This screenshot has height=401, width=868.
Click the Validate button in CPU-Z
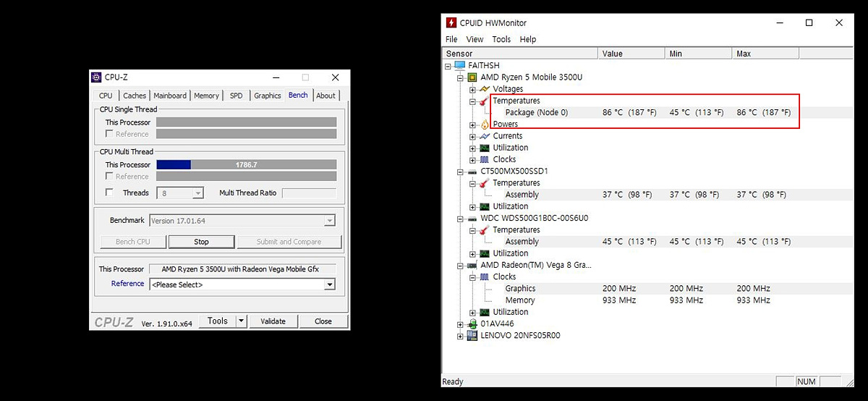(273, 321)
